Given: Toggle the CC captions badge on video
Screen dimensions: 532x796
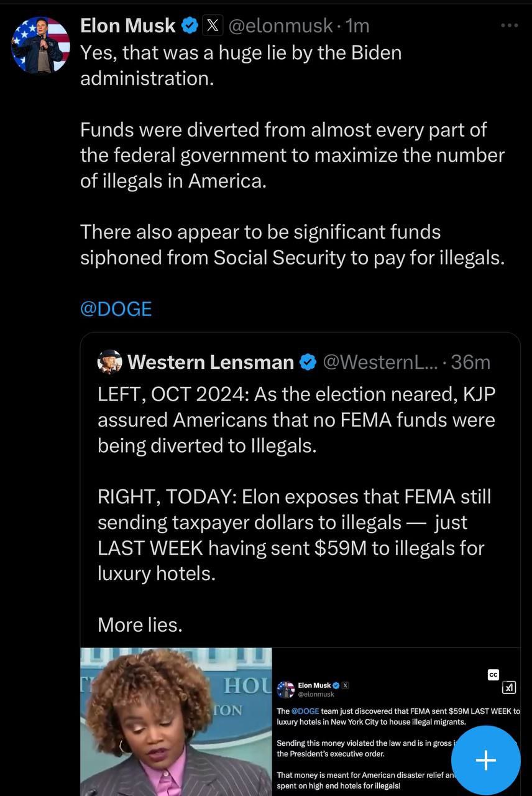Looking at the screenshot, I should click(x=493, y=675).
